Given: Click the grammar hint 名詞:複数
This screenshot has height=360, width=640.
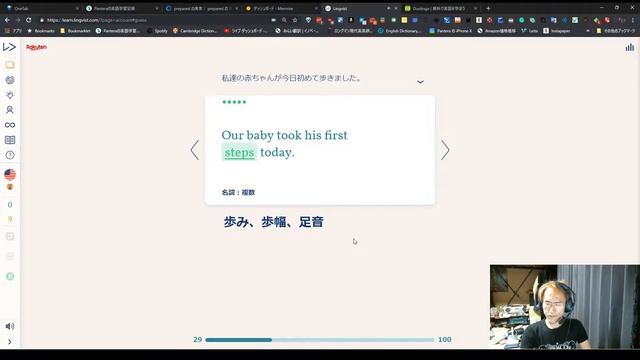Looking at the screenshot, I should (x=238, y=192).
